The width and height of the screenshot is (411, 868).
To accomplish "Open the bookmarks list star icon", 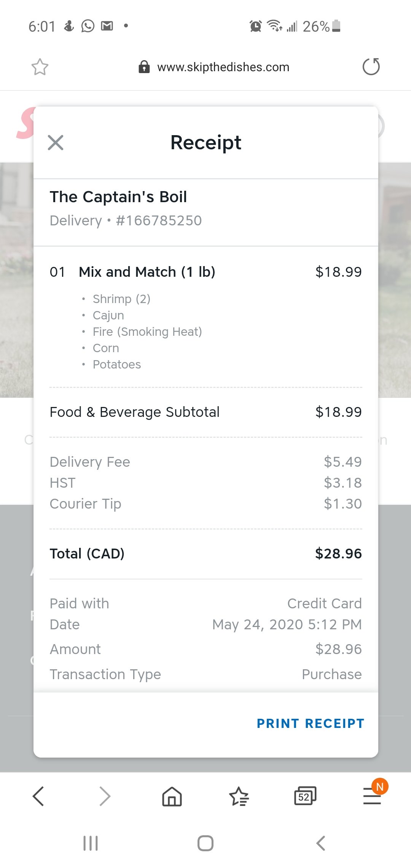I will [x=239, y=796].
